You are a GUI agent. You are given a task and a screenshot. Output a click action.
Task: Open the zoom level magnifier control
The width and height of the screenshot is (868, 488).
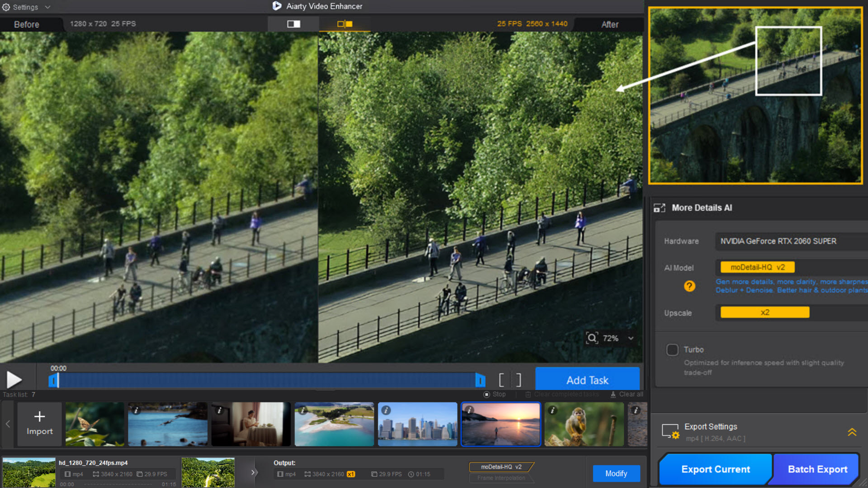[593, 338]
